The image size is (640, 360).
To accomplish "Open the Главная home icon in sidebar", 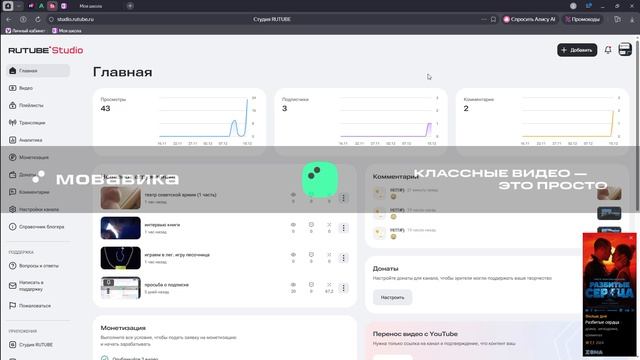I will tap(13, 71).
